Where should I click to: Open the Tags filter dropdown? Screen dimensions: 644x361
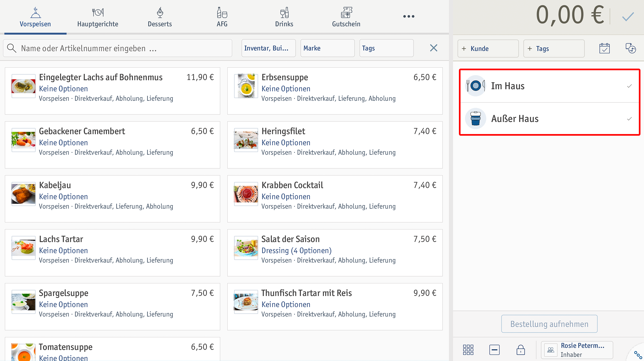(x=387, y=48)
